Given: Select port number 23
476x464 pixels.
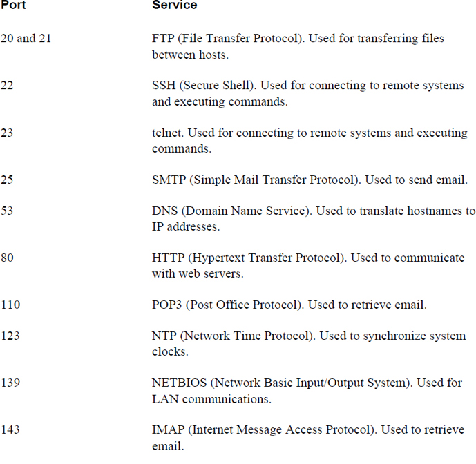Looking at the screenshot, I should point(8,133).
